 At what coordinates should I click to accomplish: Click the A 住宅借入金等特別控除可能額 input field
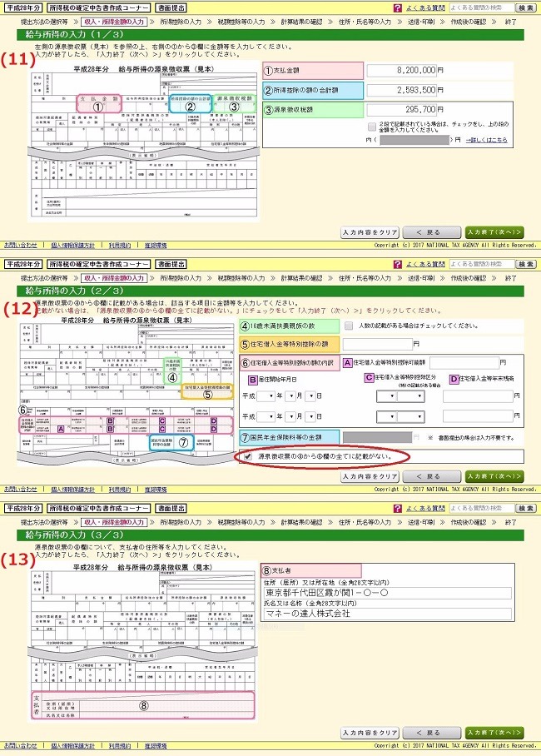(464, 362)
